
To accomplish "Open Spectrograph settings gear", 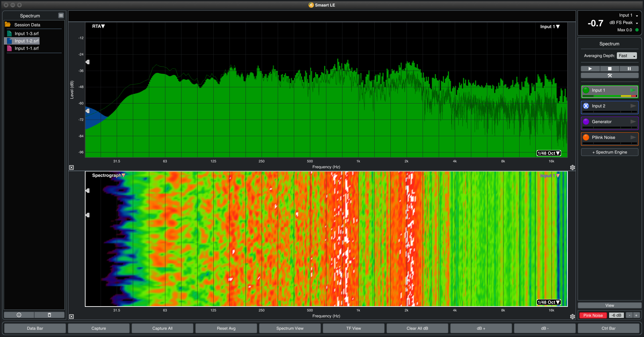I will click(573, 317).
